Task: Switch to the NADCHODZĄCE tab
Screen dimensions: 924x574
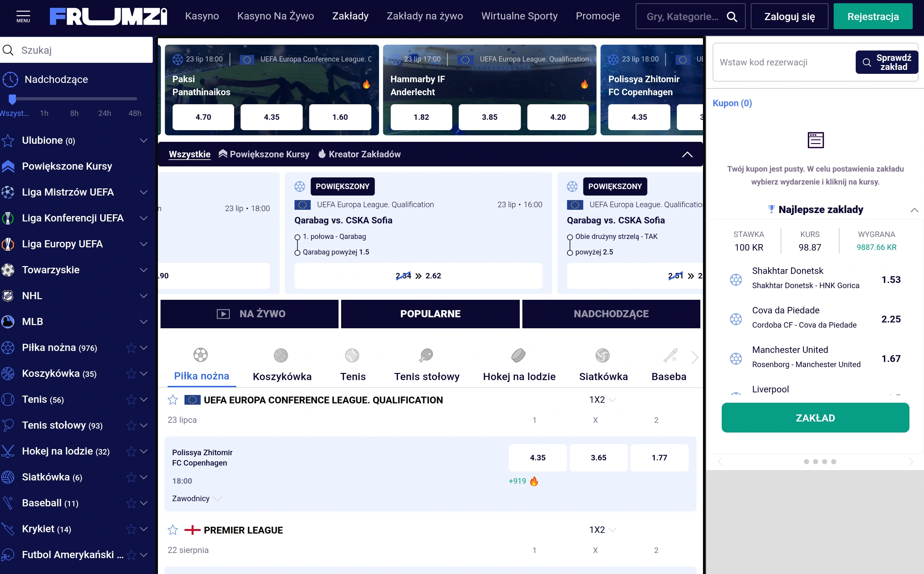Action: [x=611, y=314]
